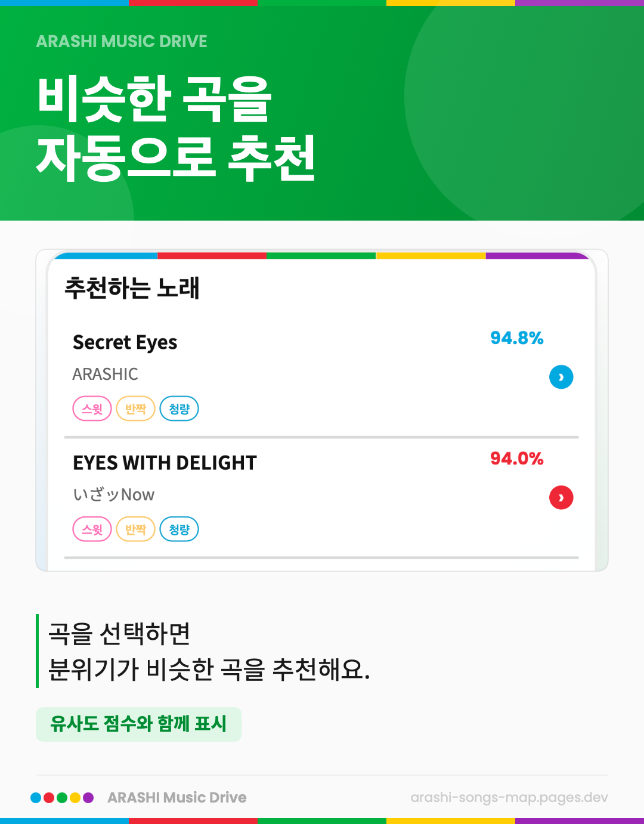Click the red dot in the footer logo
644x824 pixels.
[49, 798]
